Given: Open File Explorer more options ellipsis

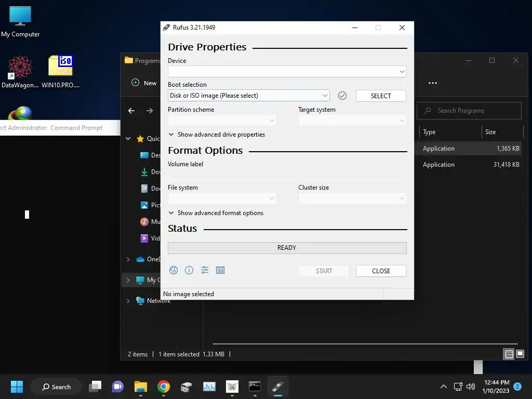Looking at the screenshot, I should coord(433,83).
